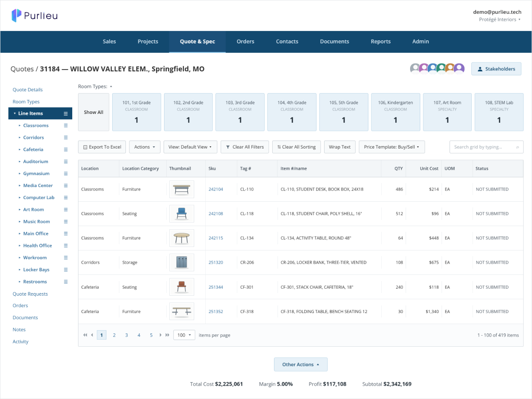The image size is (532, 399).
Task: Open SKU link 242104
Action: [x=216, y=189]
